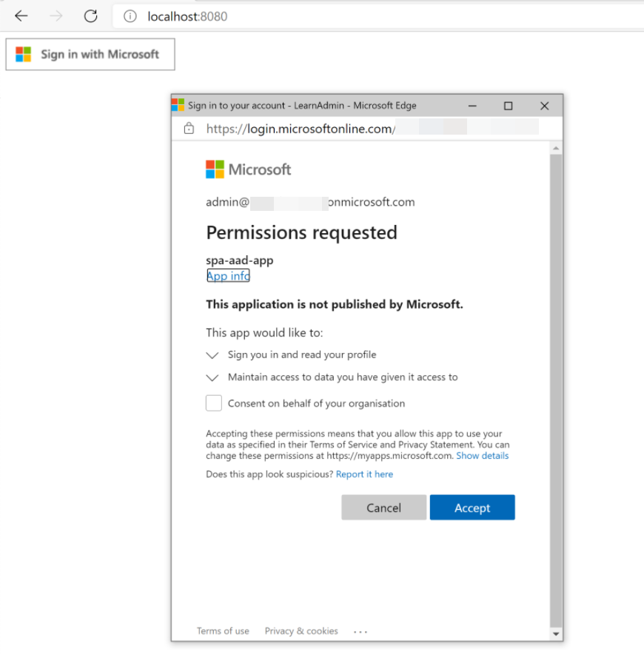Screen dimensions: 644x654
Task: Open the App info link for spa-aad-app
Action: click(227, 275)
